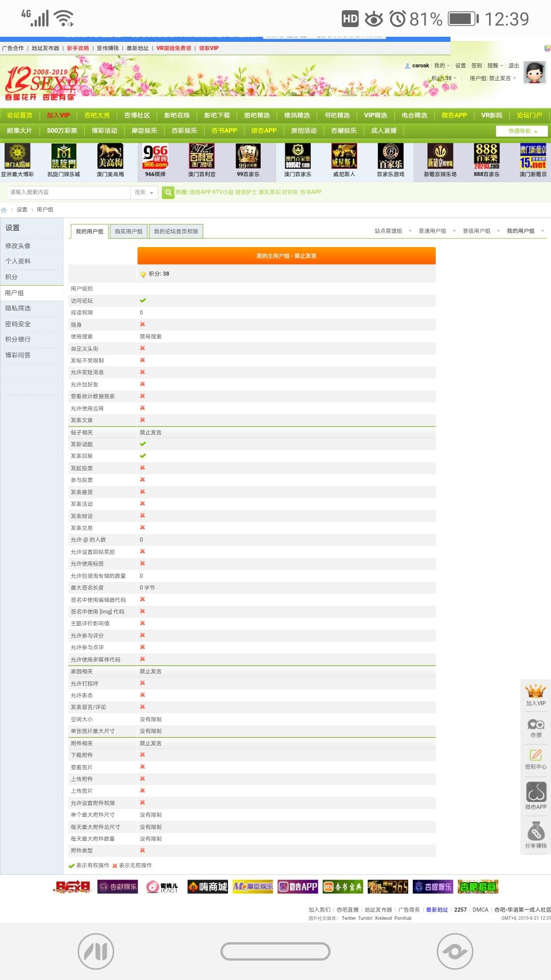Click the 广告合作 top link
The height and width of the screenshot is (980, 551).
tap(13, 48)
